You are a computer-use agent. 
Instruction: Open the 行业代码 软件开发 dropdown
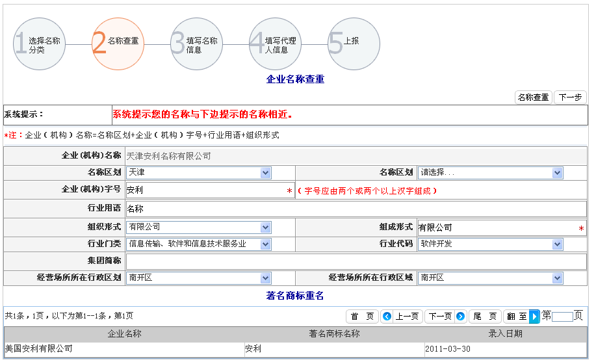[490, 244]
